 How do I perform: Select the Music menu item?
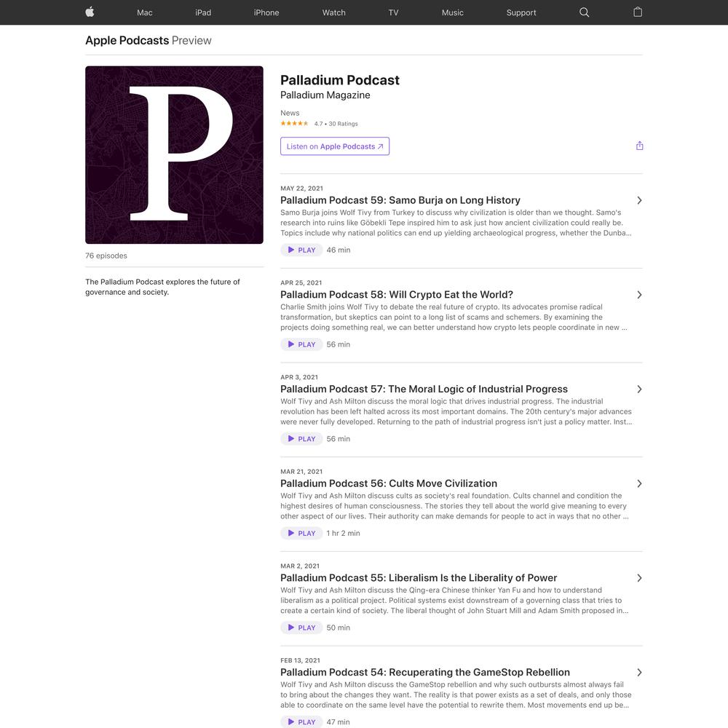[x=452, y=12]
